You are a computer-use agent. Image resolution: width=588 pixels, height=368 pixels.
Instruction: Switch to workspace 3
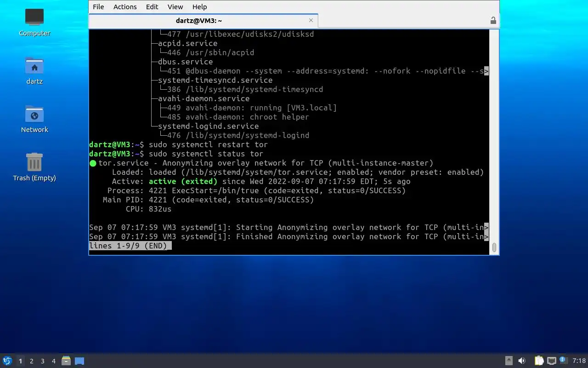42,361
